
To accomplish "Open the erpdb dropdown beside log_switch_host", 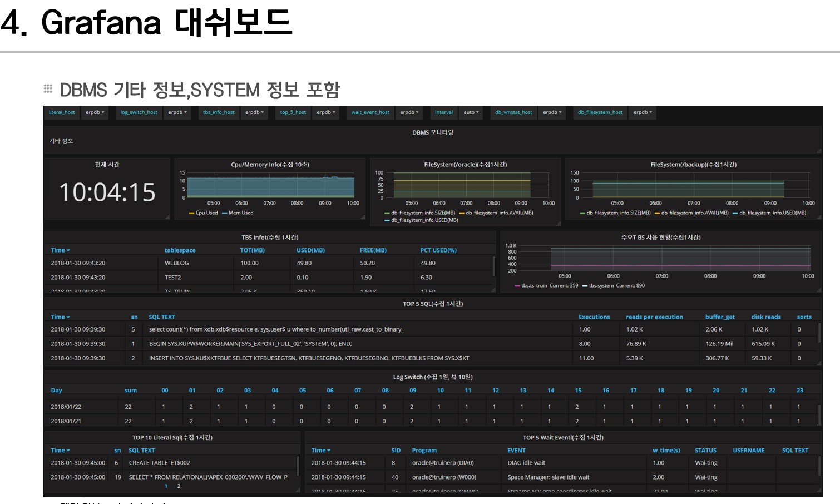I will coord(177,112).
